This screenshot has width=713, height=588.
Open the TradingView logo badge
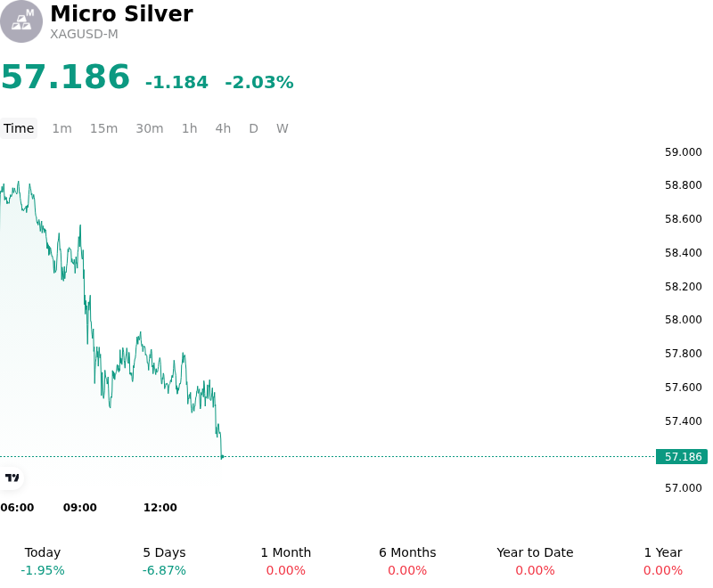point(12,478)
